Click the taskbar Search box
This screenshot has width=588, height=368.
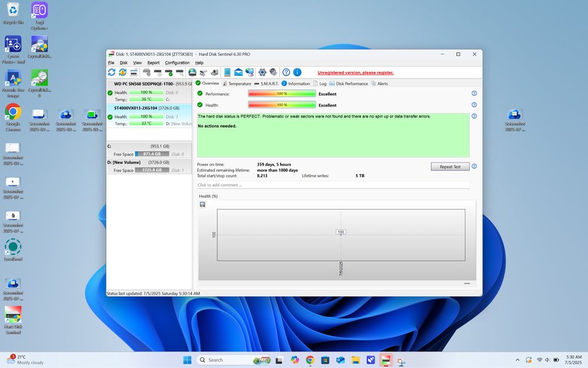point(234,360)
